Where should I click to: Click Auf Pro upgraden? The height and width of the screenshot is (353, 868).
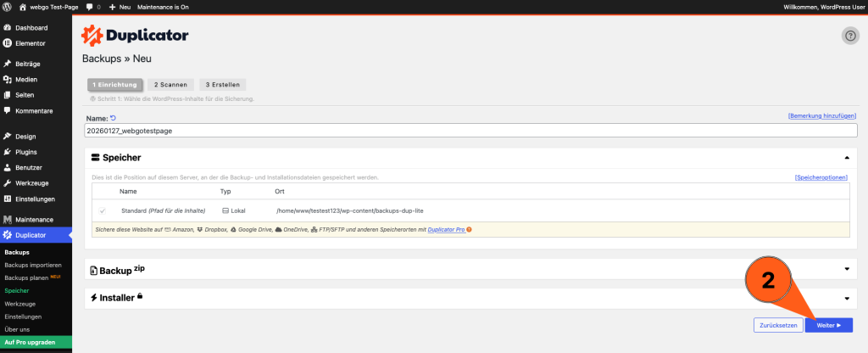(36, 342)
